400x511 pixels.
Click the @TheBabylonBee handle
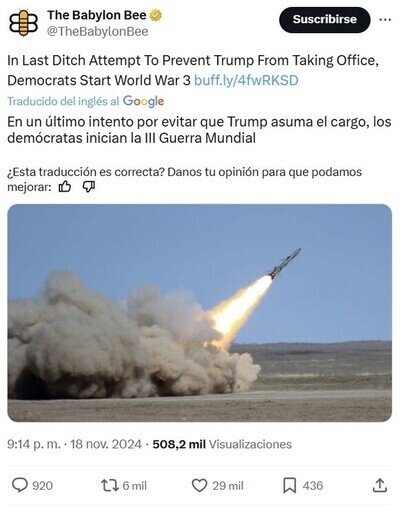tap(97, 32)
